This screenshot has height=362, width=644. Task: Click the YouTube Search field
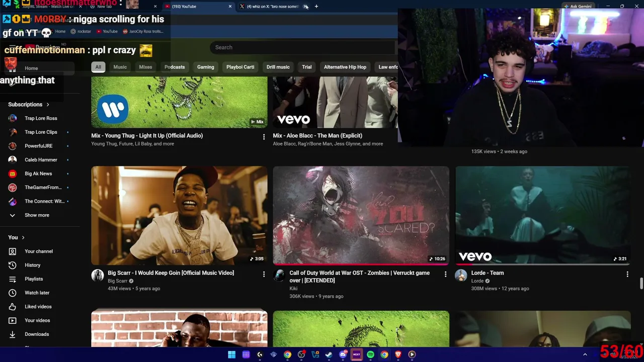point(303,47)
